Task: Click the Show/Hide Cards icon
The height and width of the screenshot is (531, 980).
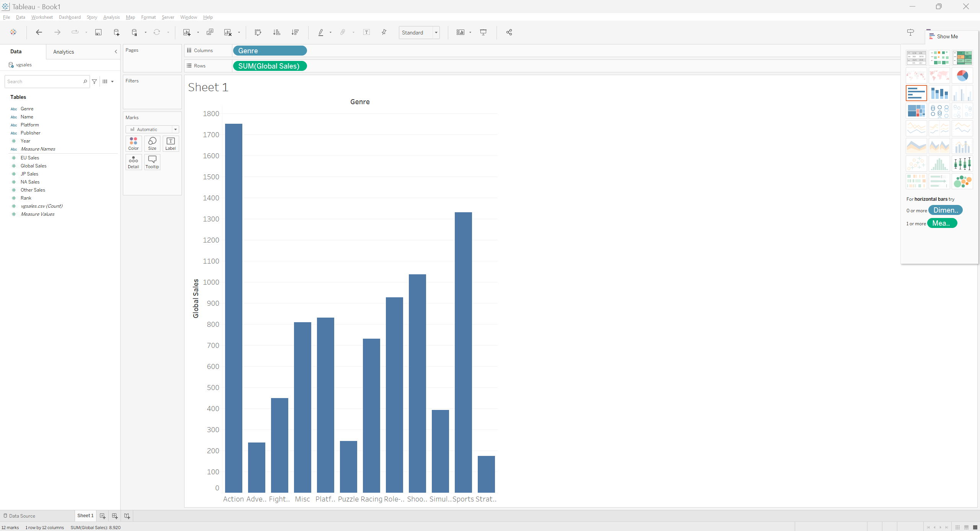Action: point(461,32)
